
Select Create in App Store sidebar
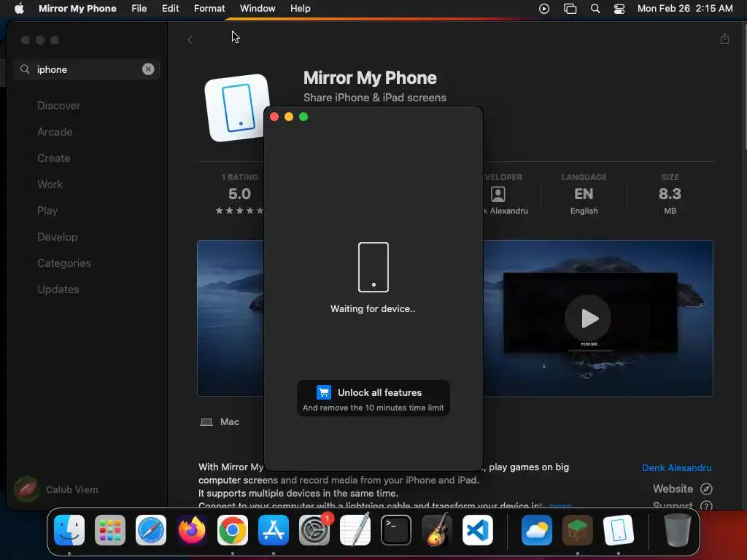53,158
